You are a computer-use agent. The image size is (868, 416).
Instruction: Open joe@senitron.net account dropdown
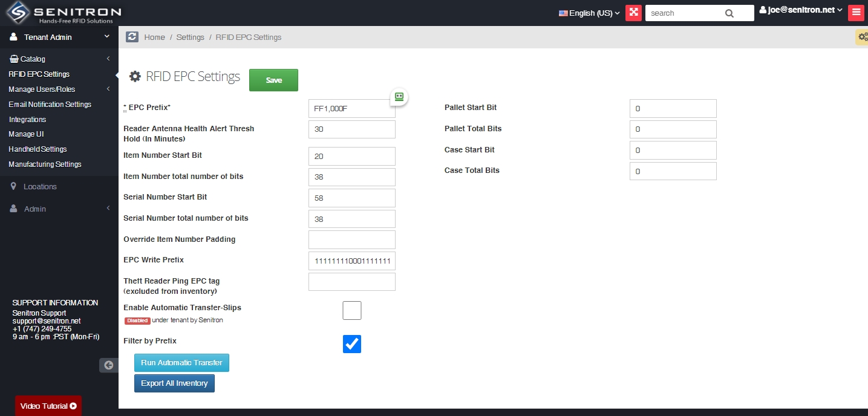[801, 10]
